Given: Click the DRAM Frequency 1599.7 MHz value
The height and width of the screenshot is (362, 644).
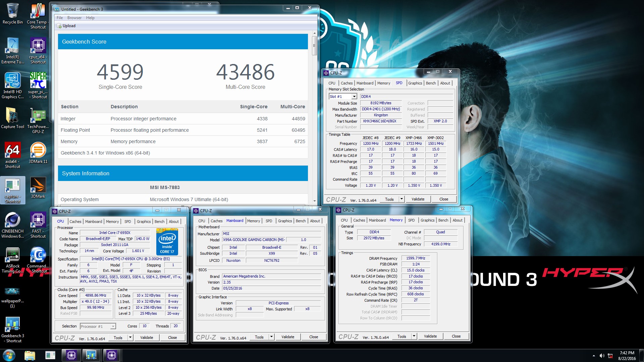Looking at the screenshot, I should pyautogui.click(x=416, y=258).
